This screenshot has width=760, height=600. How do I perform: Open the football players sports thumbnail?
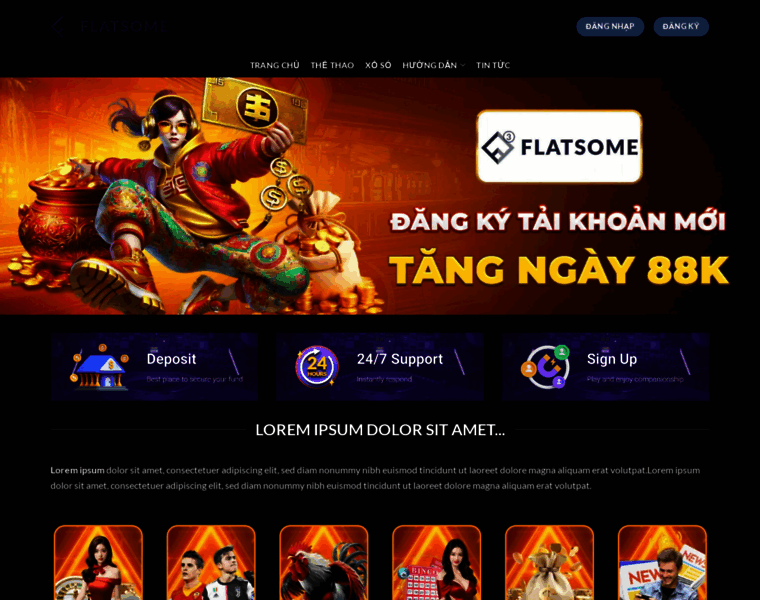(211, 562)
